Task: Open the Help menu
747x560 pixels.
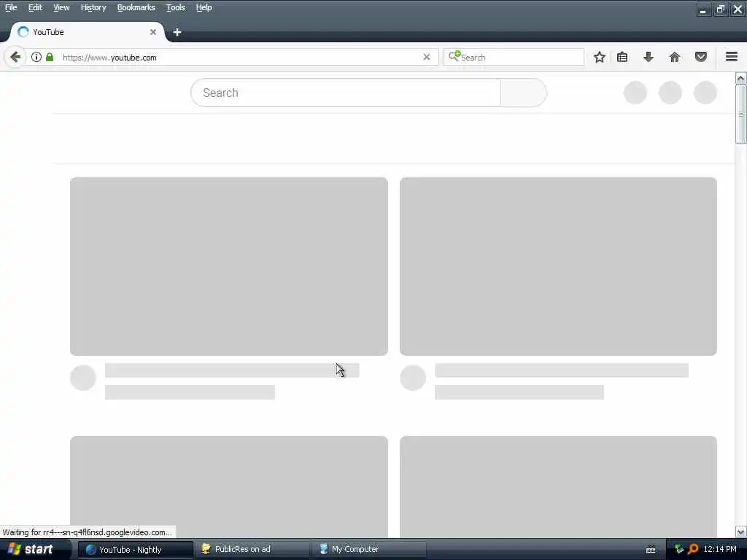Action: coord(204,7)
